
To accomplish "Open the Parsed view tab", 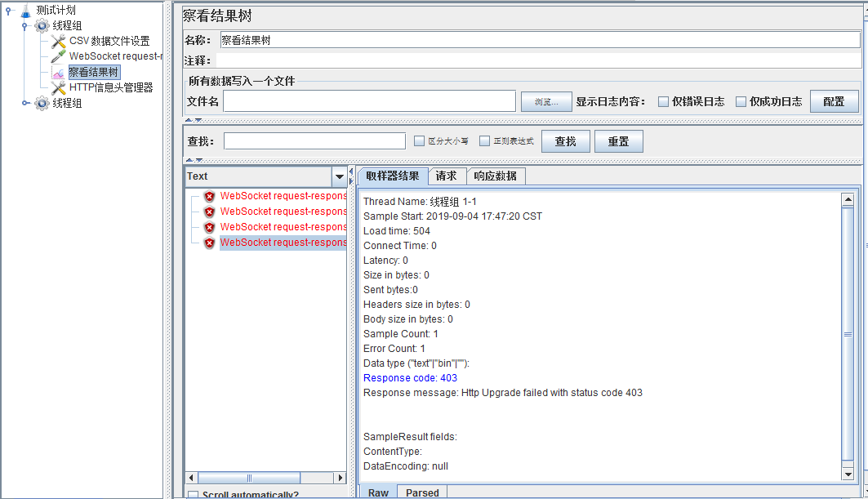I will pos(421,492).
